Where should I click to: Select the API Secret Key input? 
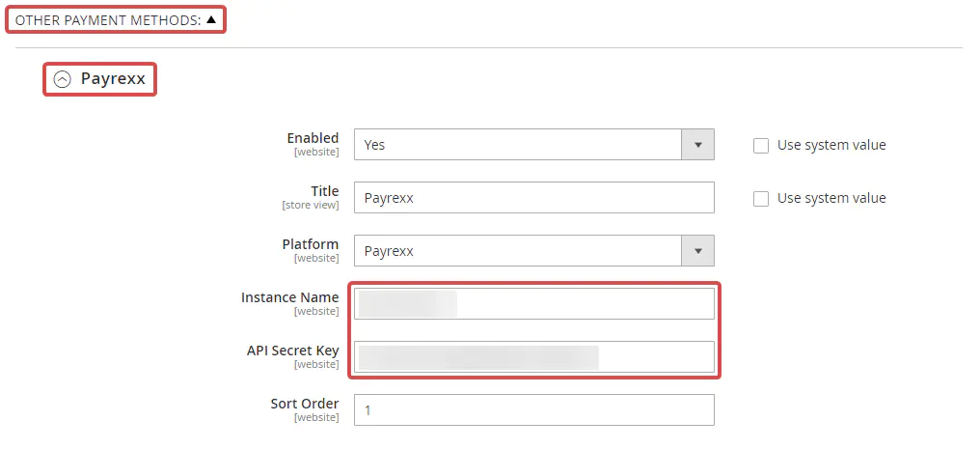(x=533, y=356)
